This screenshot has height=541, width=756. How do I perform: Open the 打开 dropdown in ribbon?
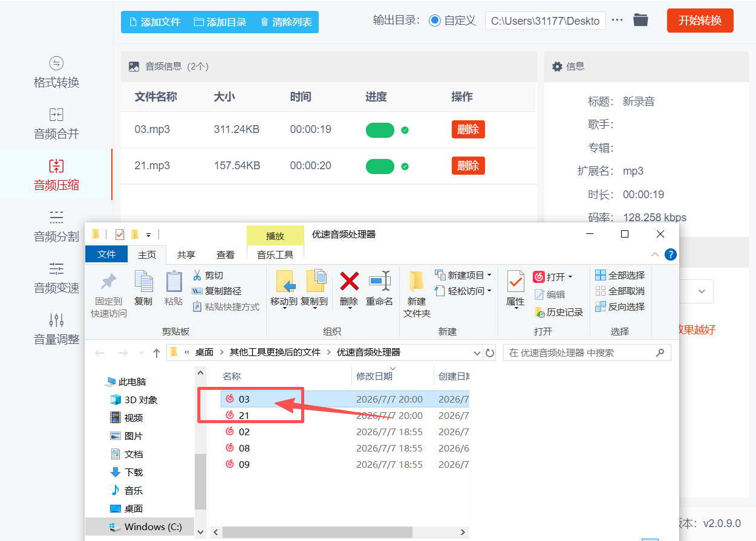tap(553, 277)
